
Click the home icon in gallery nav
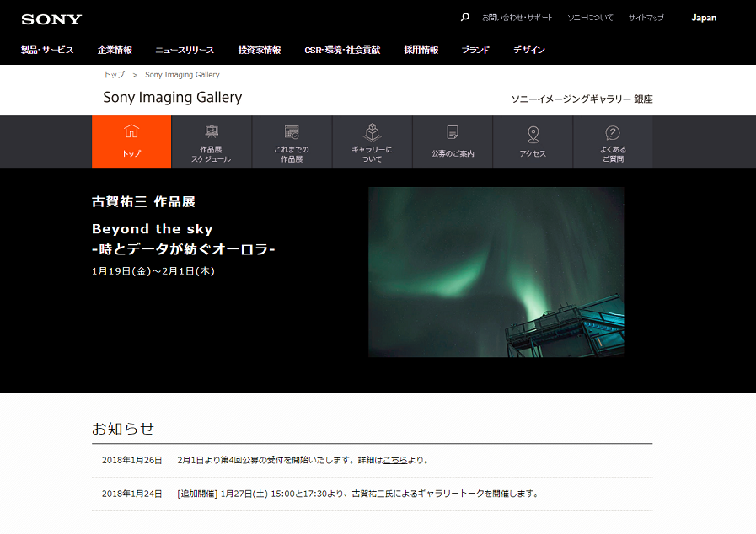click(x=131, y=131)
